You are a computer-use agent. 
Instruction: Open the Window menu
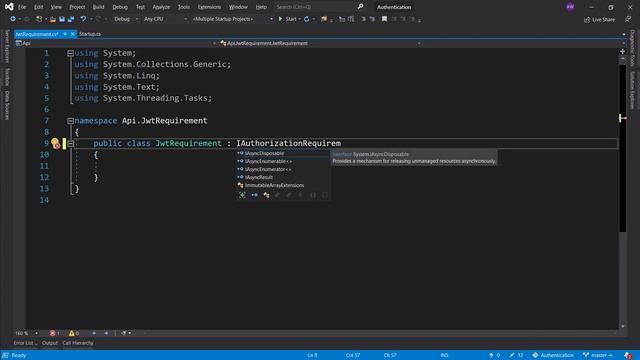pyautogui.click(x=238, y=7)
